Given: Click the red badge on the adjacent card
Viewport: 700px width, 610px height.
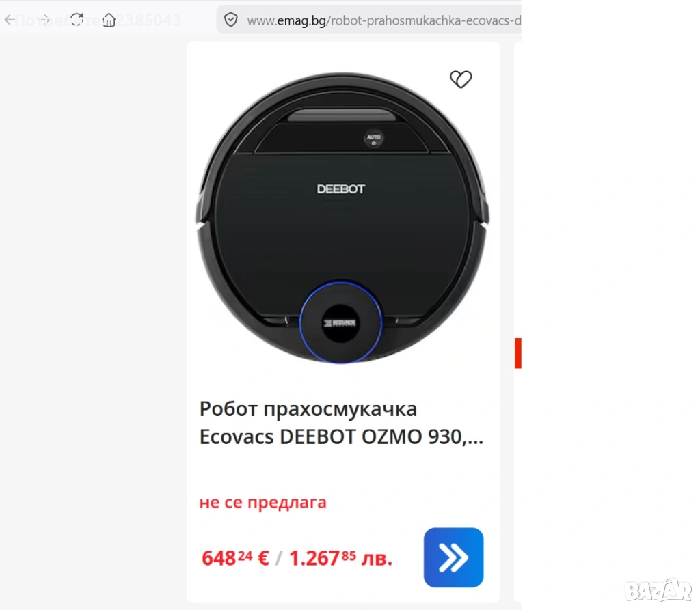Looking at the screenshot, I should point(518,353).
